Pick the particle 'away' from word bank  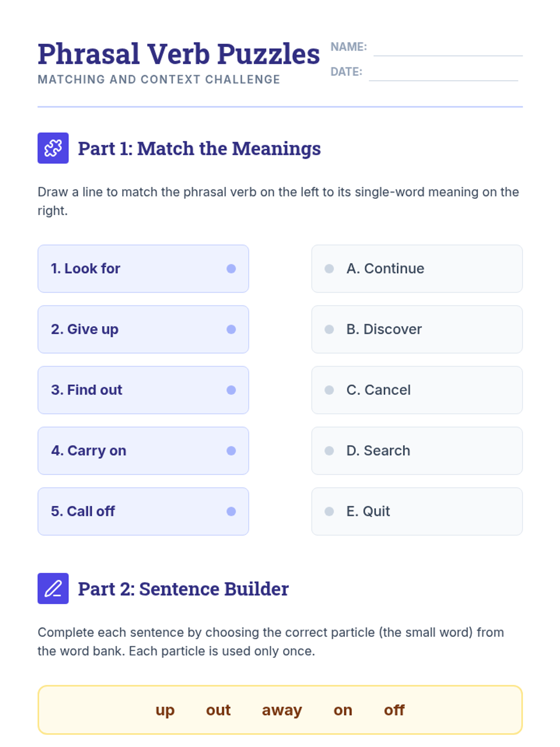282,710
